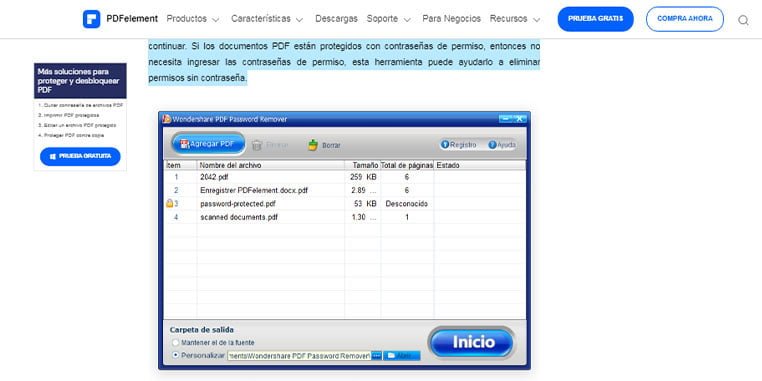Expand the Recursos menu
The width and height of the screenshot is (762, 381).
point(515,19)
